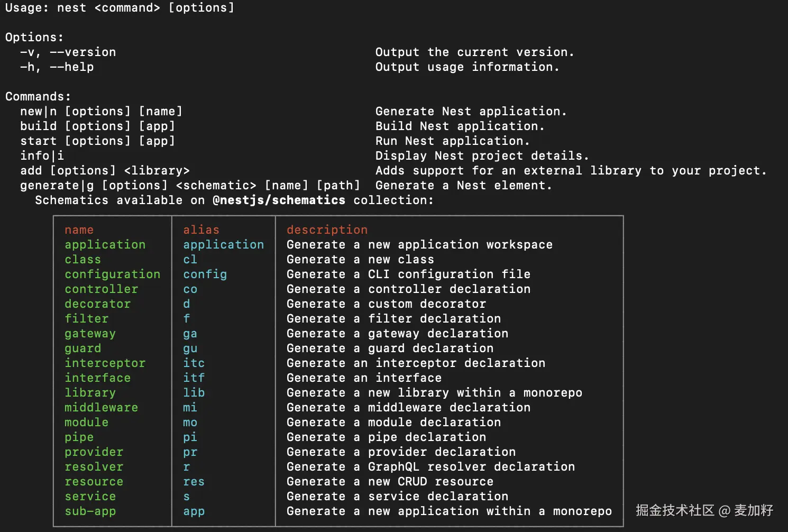Click 'Generate a new CRUD resource' description

pyautogui.click(x=390, y=482)
